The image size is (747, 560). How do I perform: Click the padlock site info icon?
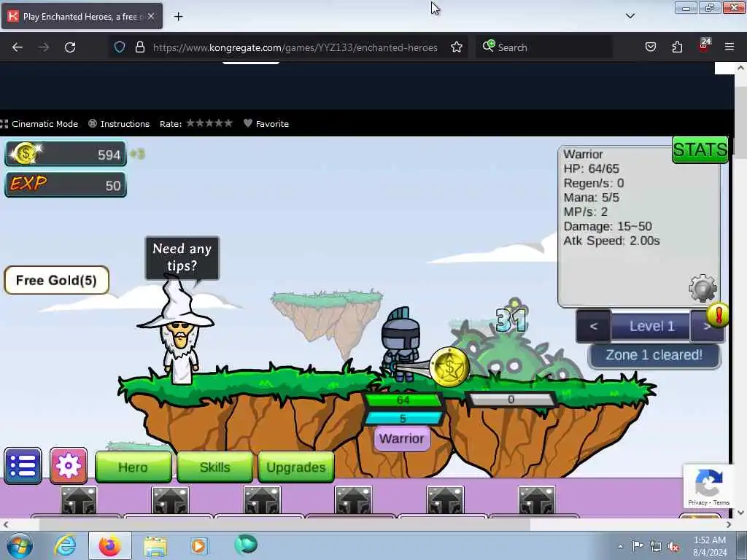point(140,47)
